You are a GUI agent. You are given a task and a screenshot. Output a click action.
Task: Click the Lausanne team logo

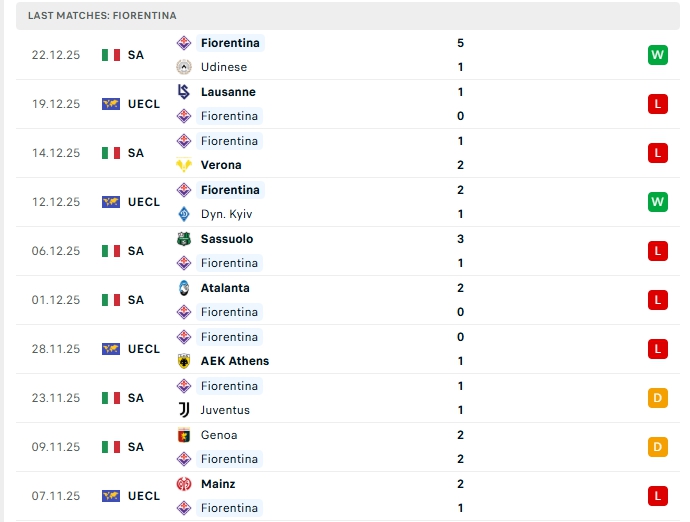pyautogui.click(x=184, y=92)
